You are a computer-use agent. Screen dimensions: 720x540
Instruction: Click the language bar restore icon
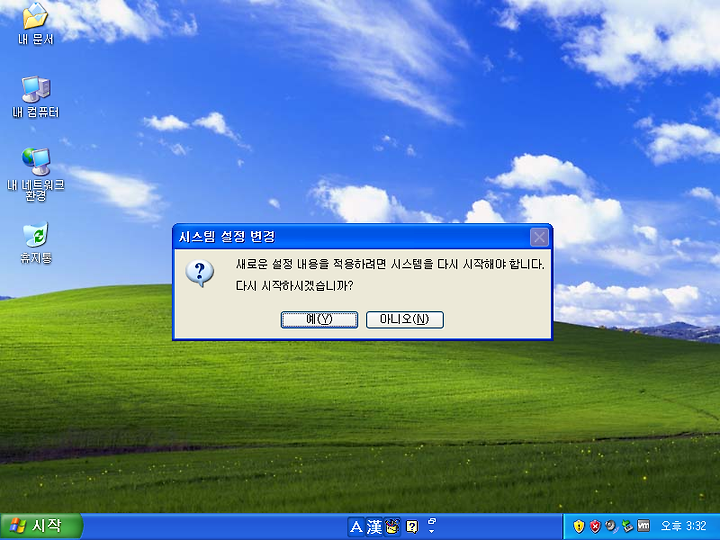(432, 521)
